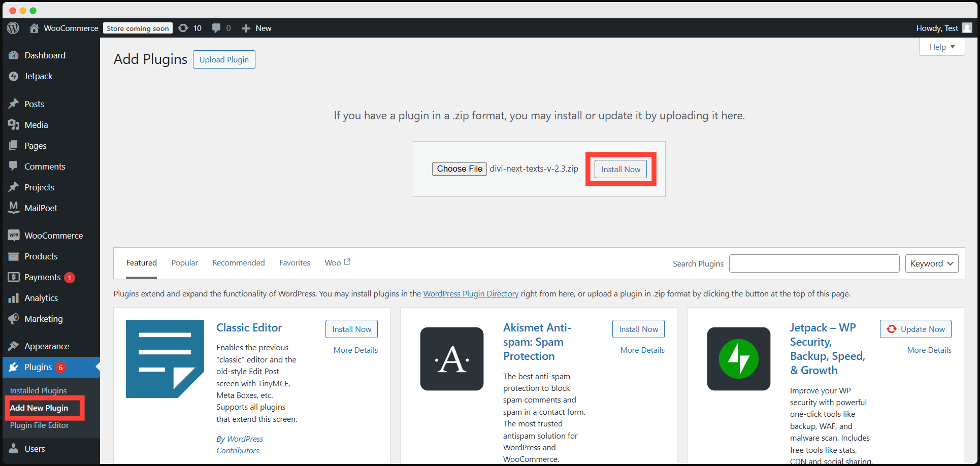Click Install Now for uploaded zip
Screen dimensions: 980x466
(621, 169)
